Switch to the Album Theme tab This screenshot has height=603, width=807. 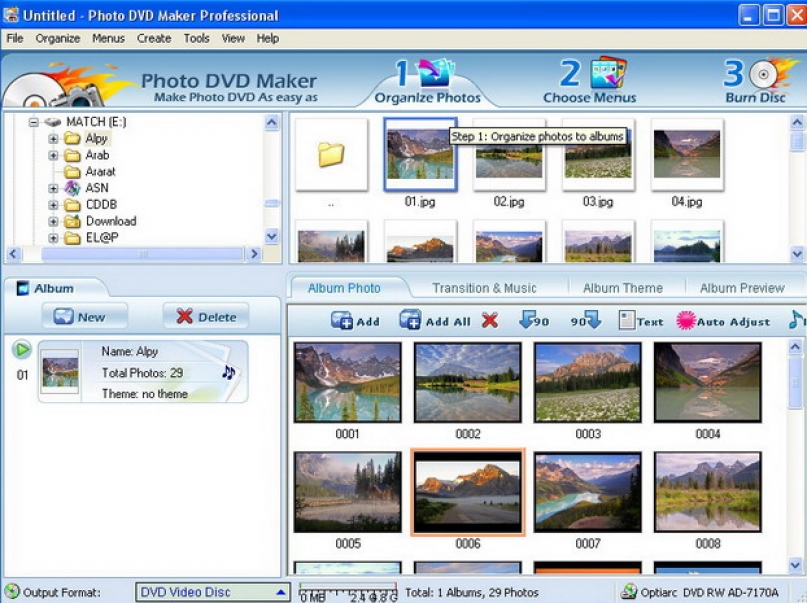623,288
